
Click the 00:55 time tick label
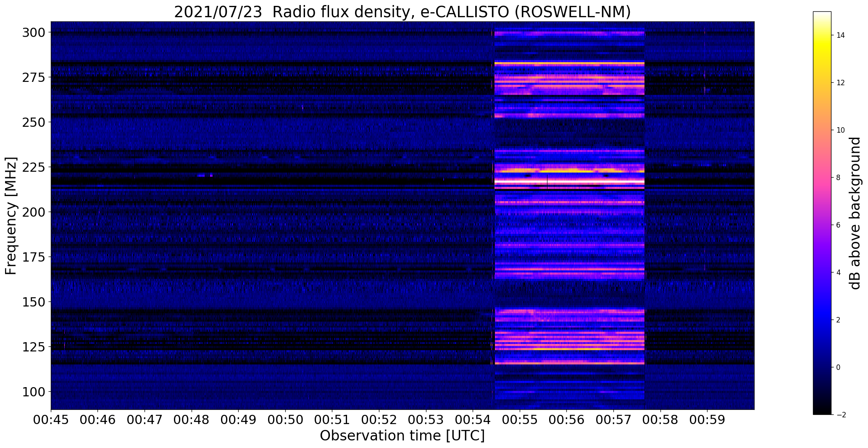pyautogui.click(x=520, y=419)
